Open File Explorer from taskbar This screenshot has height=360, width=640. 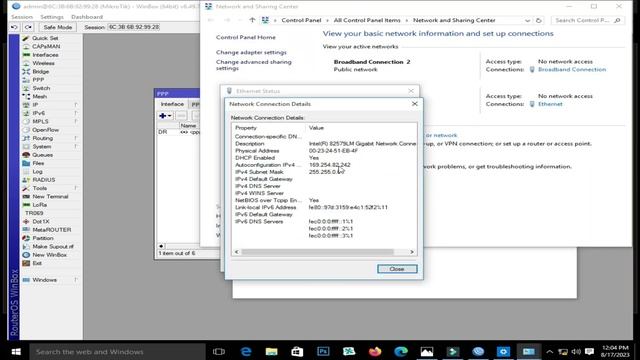coord(271,351)
